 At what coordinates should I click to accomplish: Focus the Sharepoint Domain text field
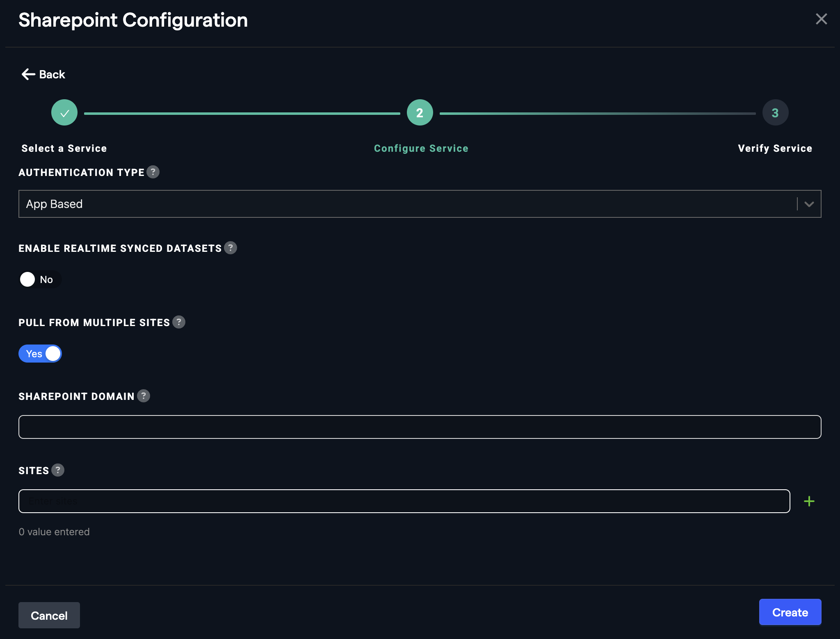coord(420,427)
